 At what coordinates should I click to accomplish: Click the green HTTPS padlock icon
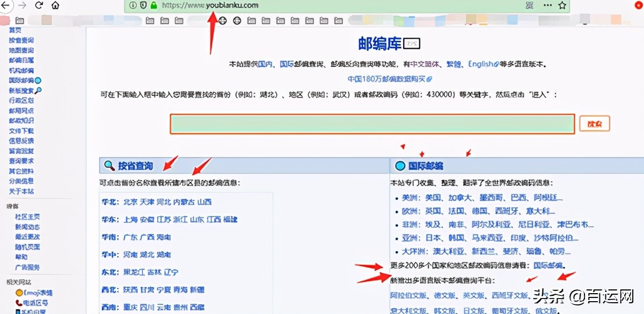pyautogui.click(x=153, y=5)
